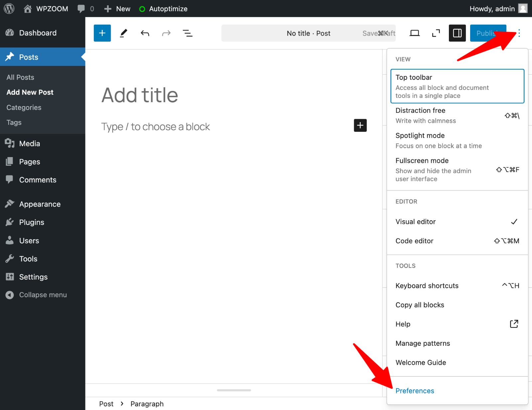Viewport: 532px width, 410px height.
Task: Click the black Add block plus button
Action: 360,125
